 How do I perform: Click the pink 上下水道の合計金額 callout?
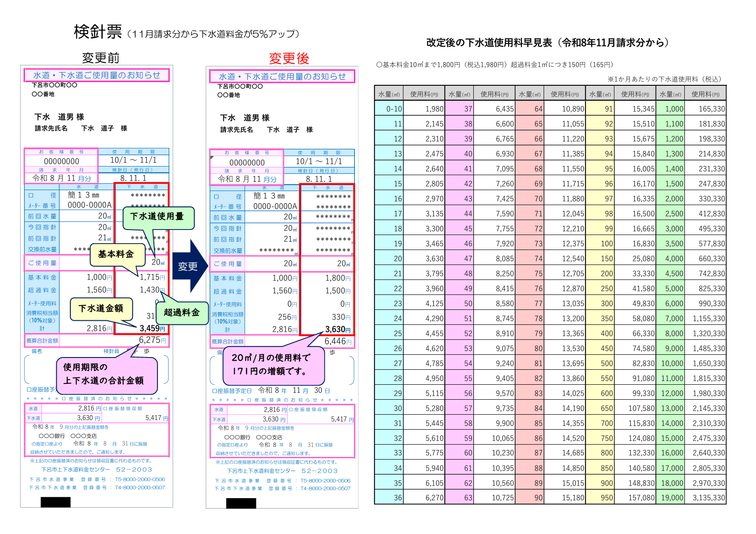pos(107,375)
